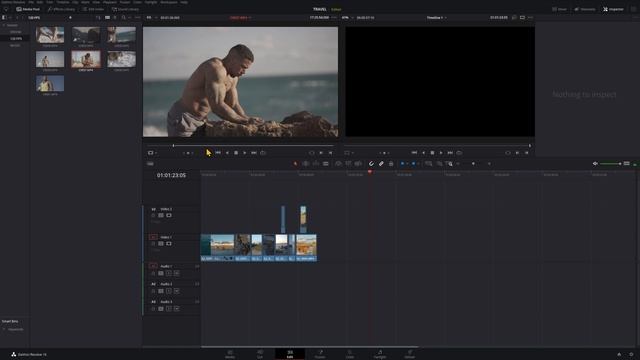Add a marker with Marker icon
This screenshot has width=640, height=360.
pos(413,164)
